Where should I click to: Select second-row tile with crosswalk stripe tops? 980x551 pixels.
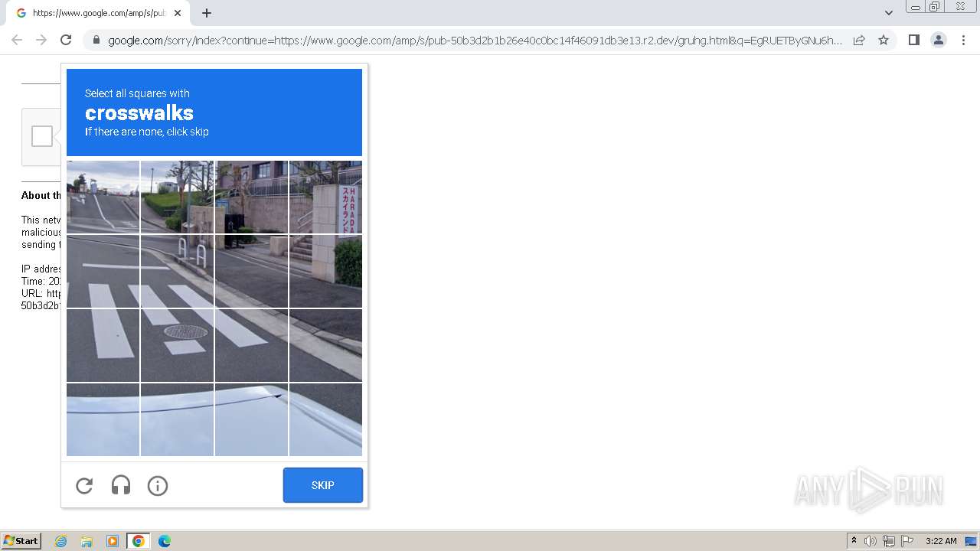point(103,271)
